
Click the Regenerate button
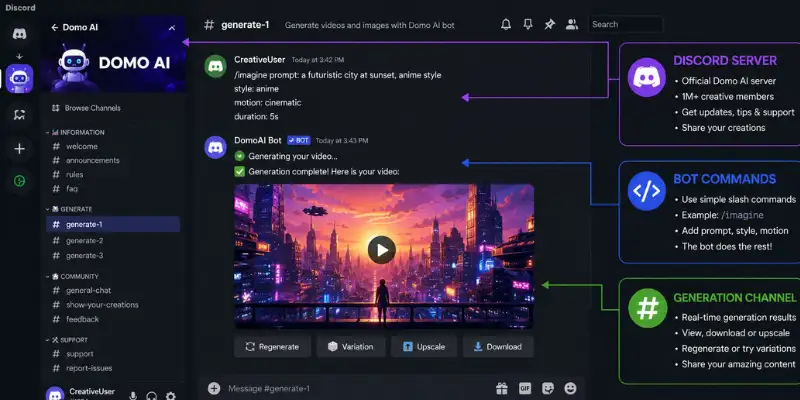click(x=272, y=347)
